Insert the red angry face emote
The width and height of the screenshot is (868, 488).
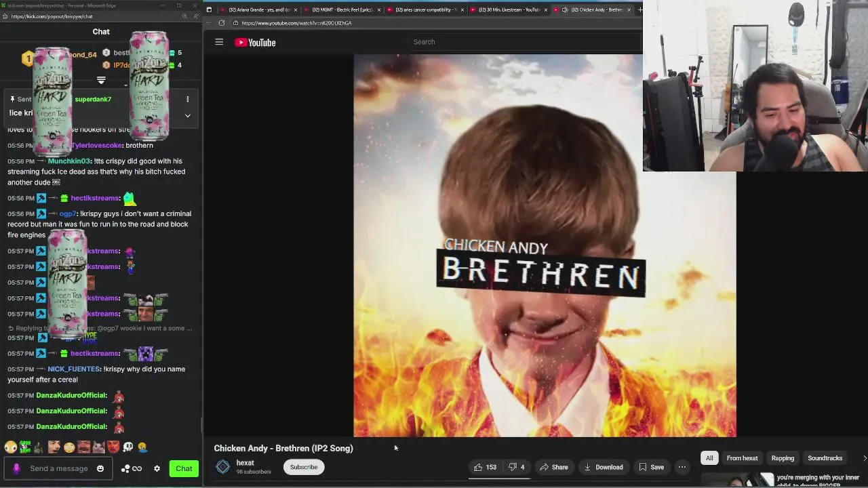click(113, 447)
